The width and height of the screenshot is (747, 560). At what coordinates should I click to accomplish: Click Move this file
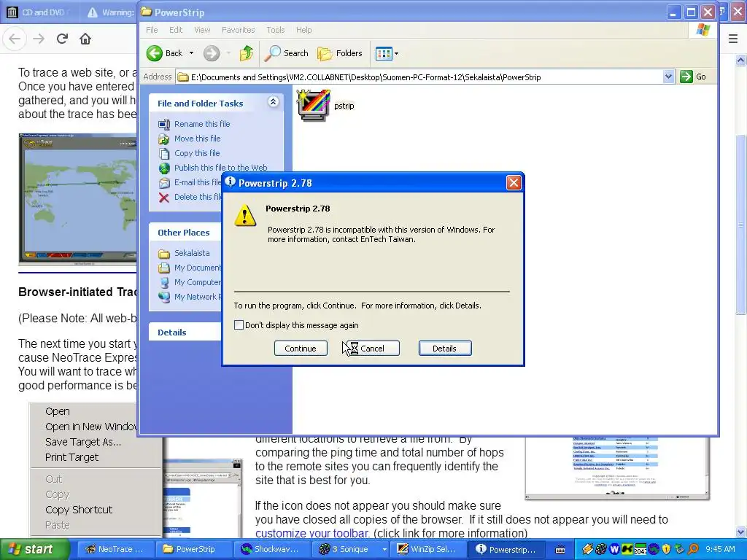197,139
